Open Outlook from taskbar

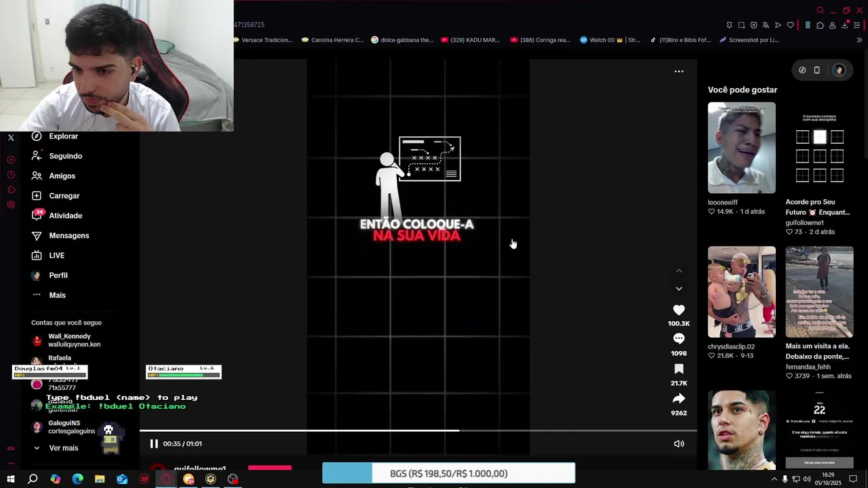click(122, 479)
